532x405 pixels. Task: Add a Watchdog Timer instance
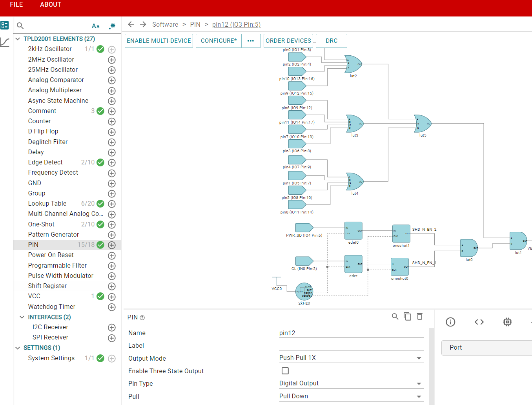[112, 307]
